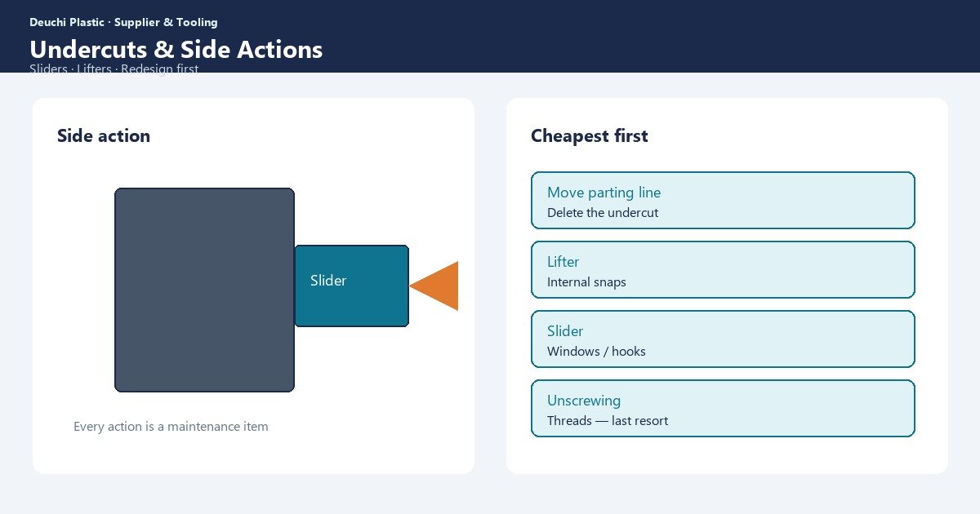The image size is (980, 514).
Task: Click the Internal snaps description
Action: pyautogui.click(x=586, y=281)
